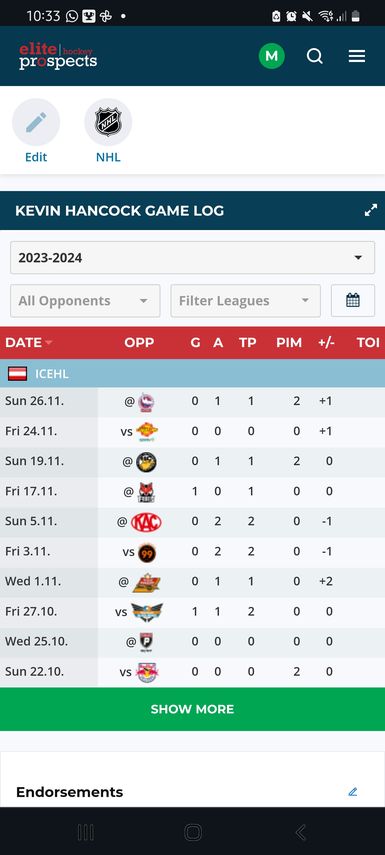This screenshot has height=855, width=385.
Task: Open the NHL shield icon
Action: [108, 122]
